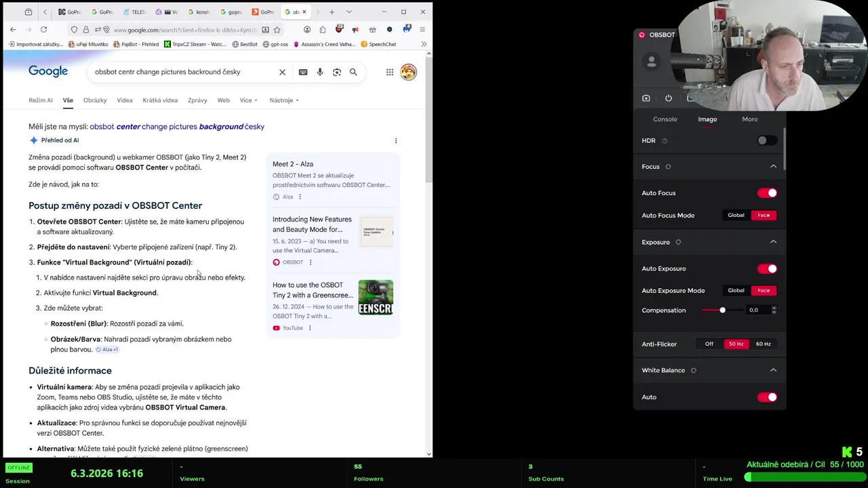Open Google virtual keyboard icon in search box
This screenshot has height=488, width=868.
pyautogui.click(x=303, y=72)
